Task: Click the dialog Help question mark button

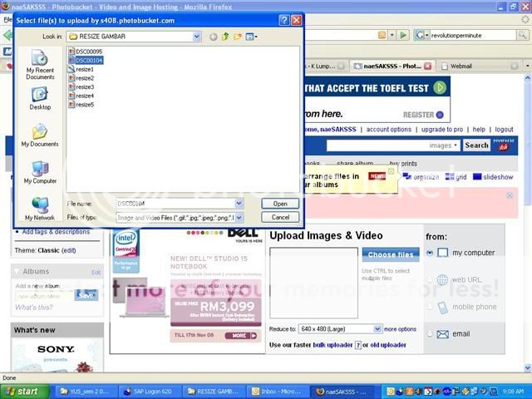Action: click(x=284, y=20)
